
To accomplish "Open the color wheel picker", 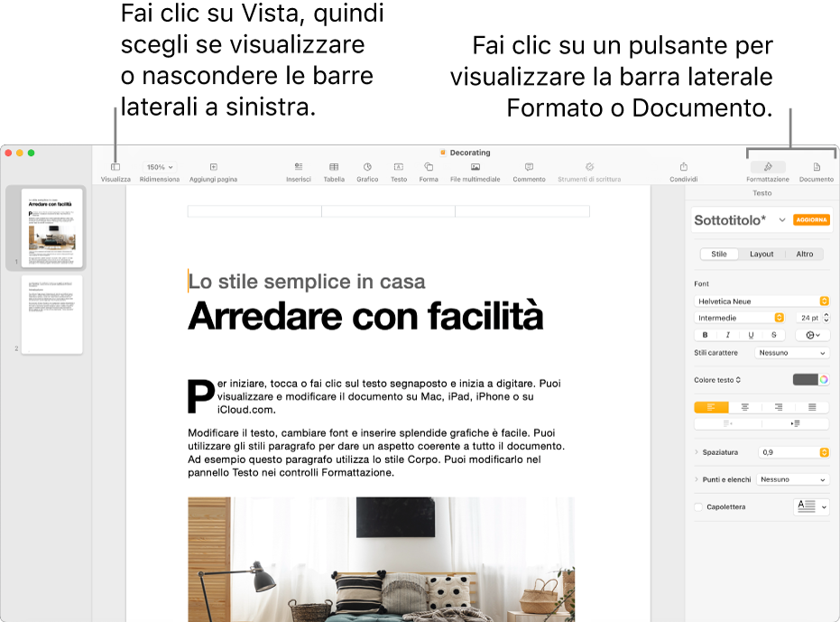I will [x=824, y=380].
